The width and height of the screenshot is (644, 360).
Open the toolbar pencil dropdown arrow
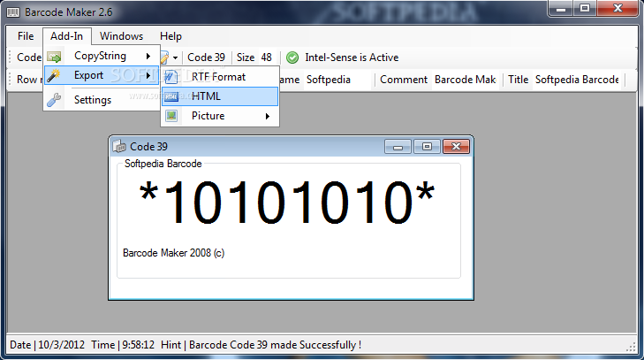tap(175, 57)
